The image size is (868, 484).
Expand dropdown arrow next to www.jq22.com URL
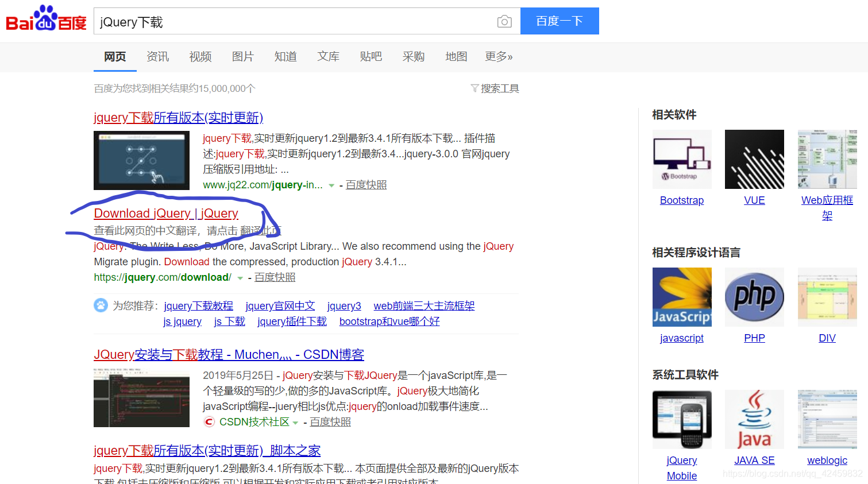click(331, 185)
